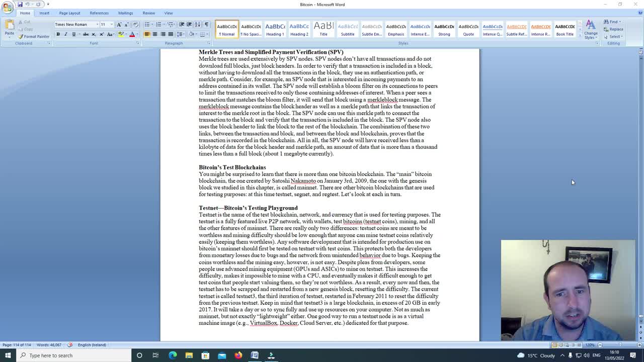Apply red font color
This screenshot has height=362, width=644.
(132, 34)
